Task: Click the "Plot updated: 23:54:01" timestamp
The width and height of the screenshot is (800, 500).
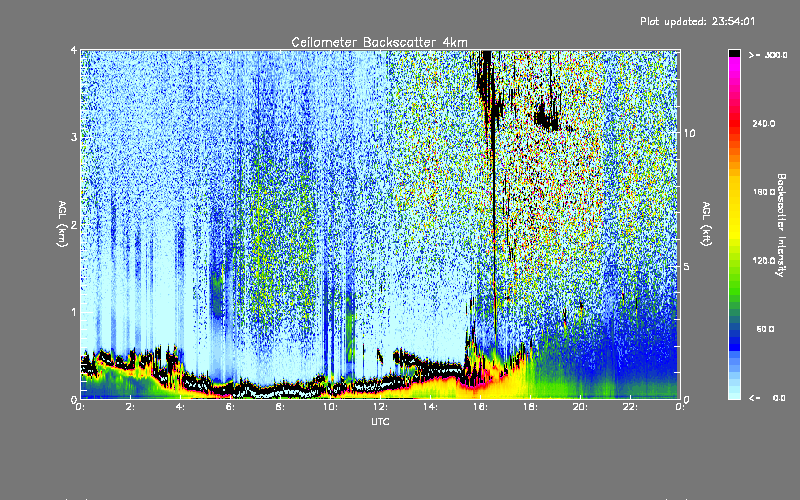Action: [697, 21]
